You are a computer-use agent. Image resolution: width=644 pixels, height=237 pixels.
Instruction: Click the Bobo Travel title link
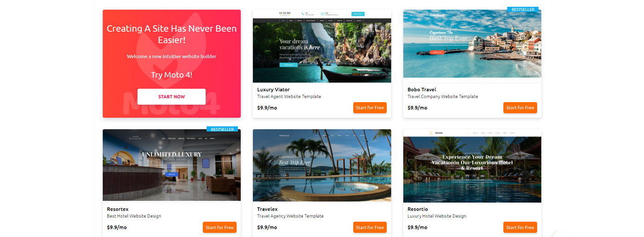[x=422, y=90]
